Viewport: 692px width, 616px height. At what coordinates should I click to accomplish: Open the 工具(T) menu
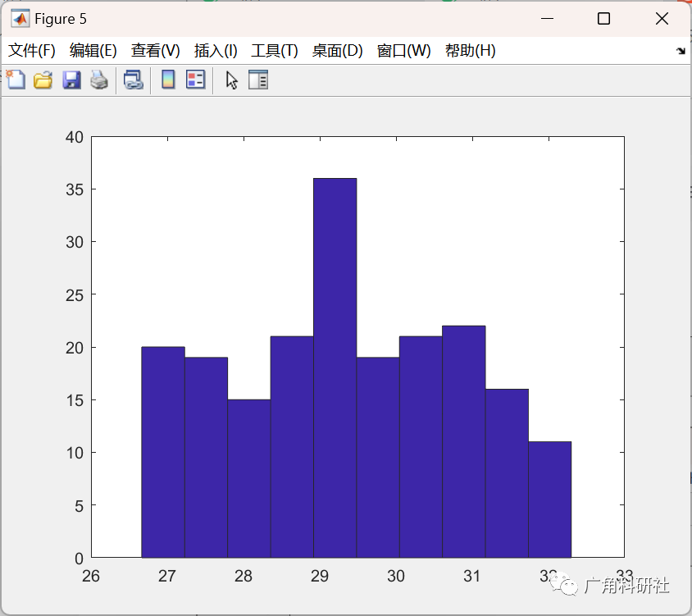(274, 50)
